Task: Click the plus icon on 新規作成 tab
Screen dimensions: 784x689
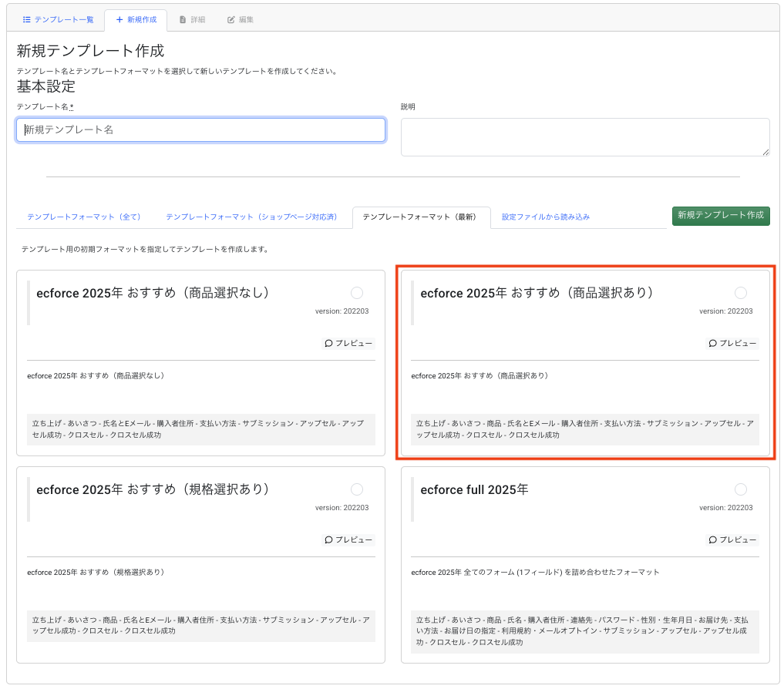Action: [x=119, y=19]
